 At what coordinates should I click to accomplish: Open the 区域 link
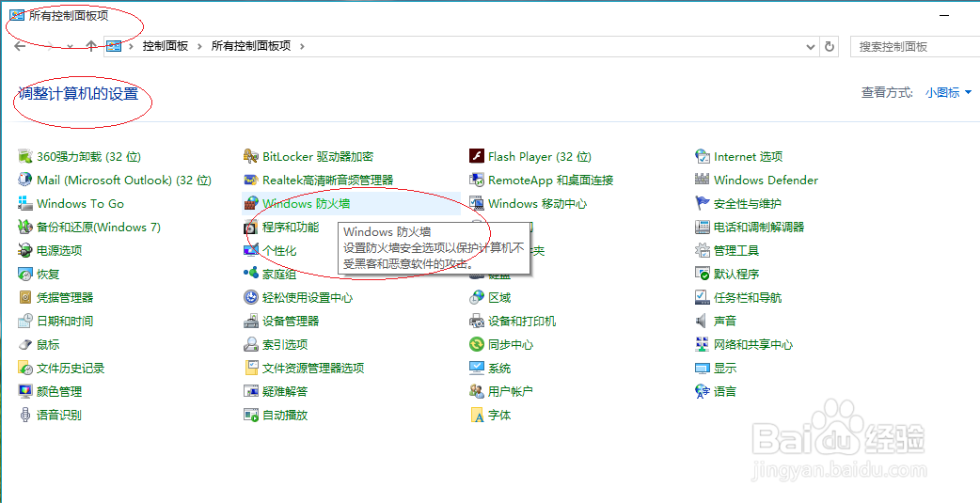[499, 297]
